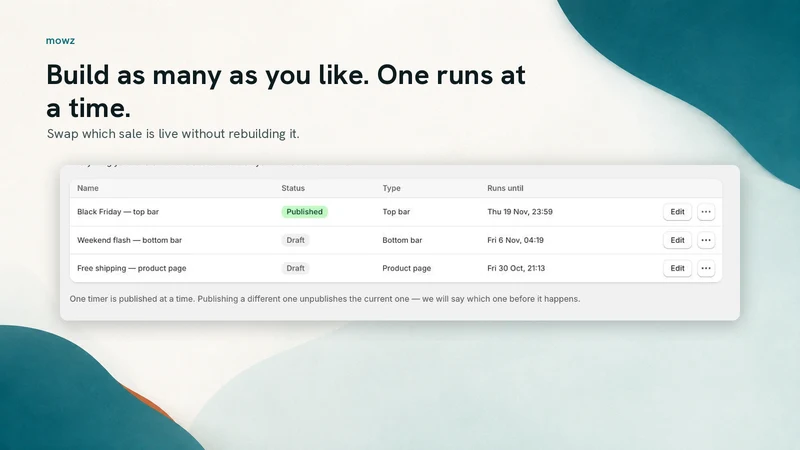800x450 pixels.
Task: Click the "Fri 30 Oct, 21:13" date
Action: coord(516,268)
